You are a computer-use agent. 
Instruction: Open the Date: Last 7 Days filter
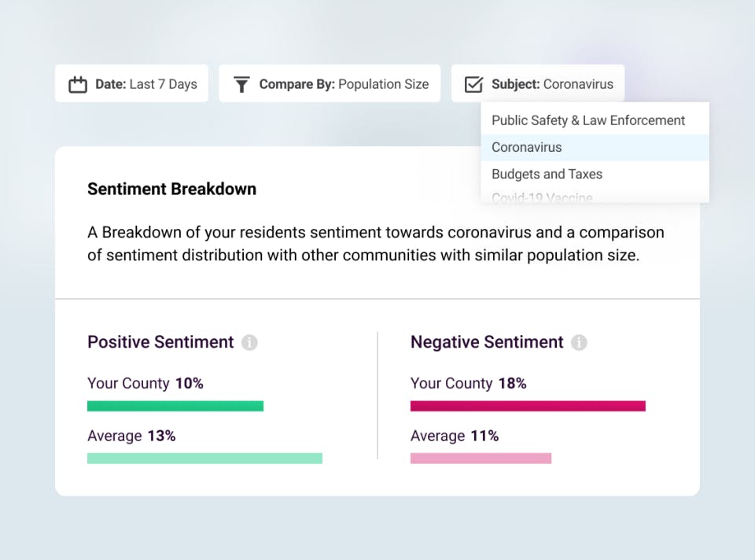tap(131, 83)
